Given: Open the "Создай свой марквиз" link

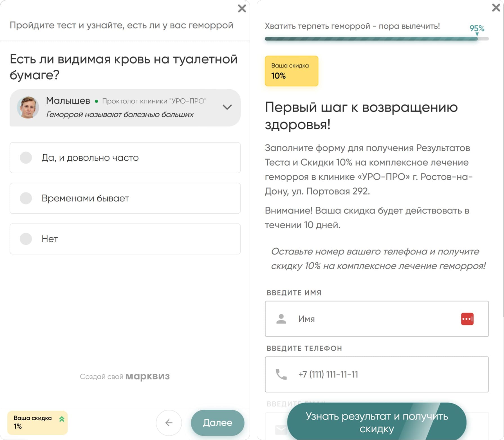Looking at the screenshot, I should click(125, 376).
